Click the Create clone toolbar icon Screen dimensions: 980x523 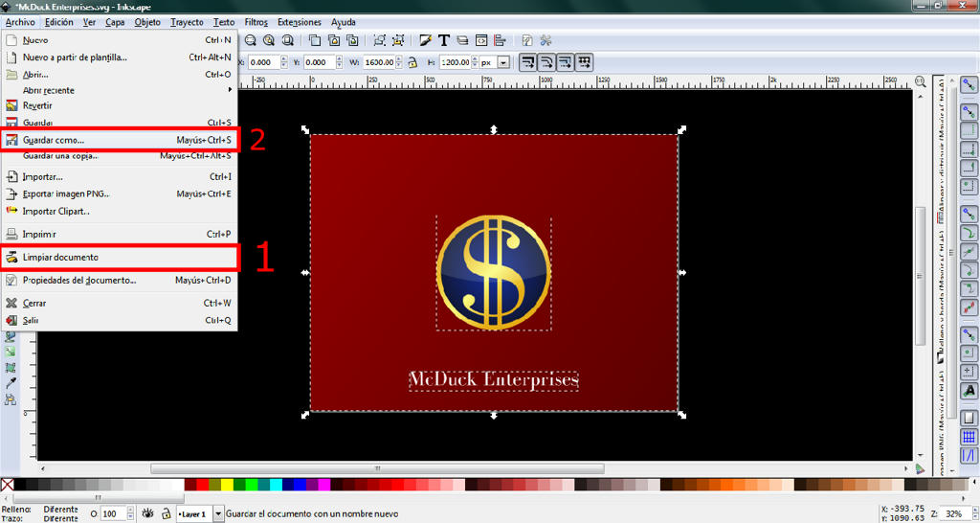click(334, 40)
